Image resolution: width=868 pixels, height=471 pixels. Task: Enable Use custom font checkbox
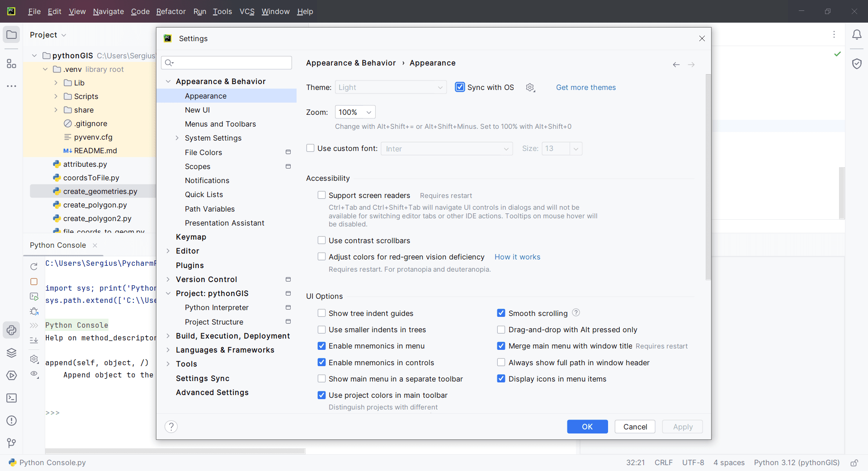click(311, 148)
